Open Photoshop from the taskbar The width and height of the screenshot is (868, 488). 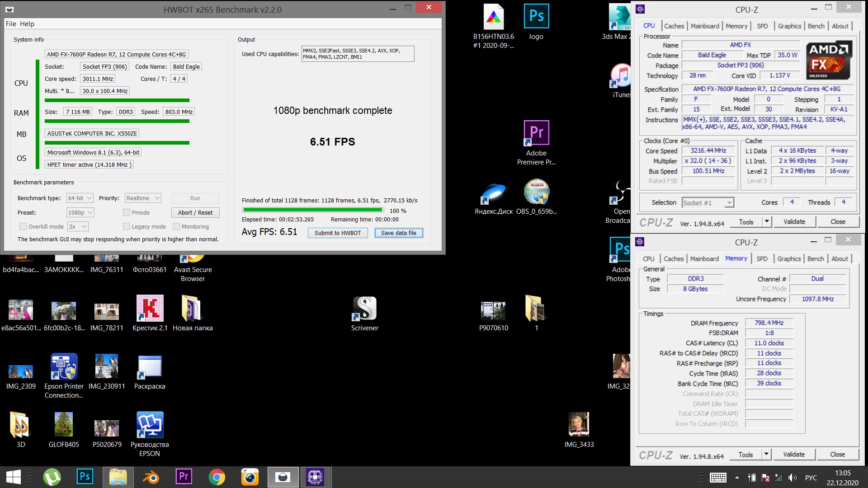click(x=85, y=477)
